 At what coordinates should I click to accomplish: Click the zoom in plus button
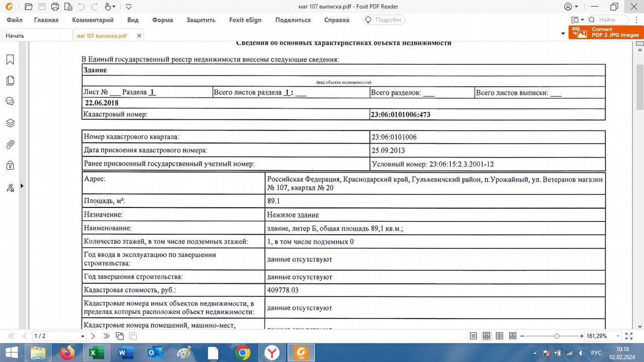pyautogui.click(x=582, y=336)
